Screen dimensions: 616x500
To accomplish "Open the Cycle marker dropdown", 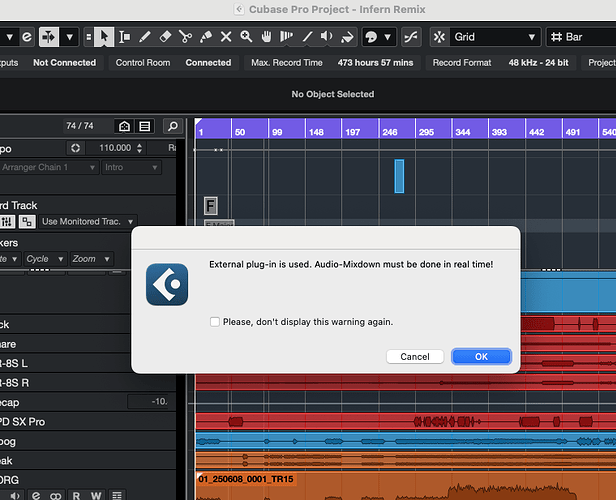I will 43,259.
